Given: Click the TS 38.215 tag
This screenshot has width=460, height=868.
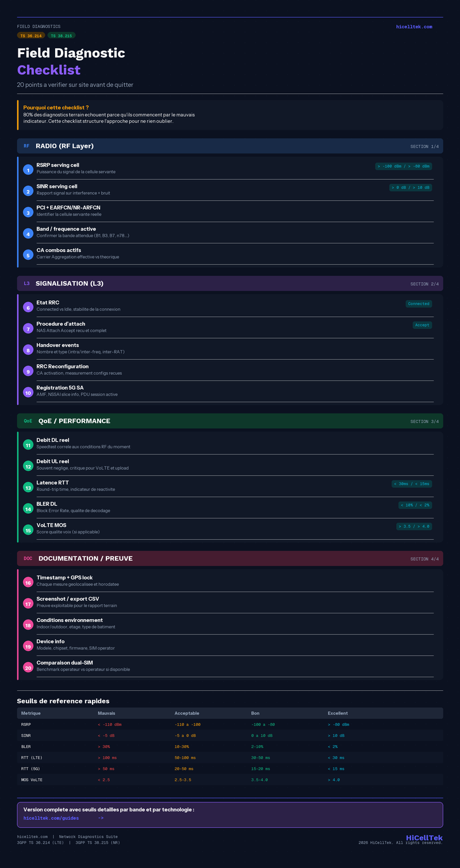Looking at the screenshot, I should click(x=61, y=36).
